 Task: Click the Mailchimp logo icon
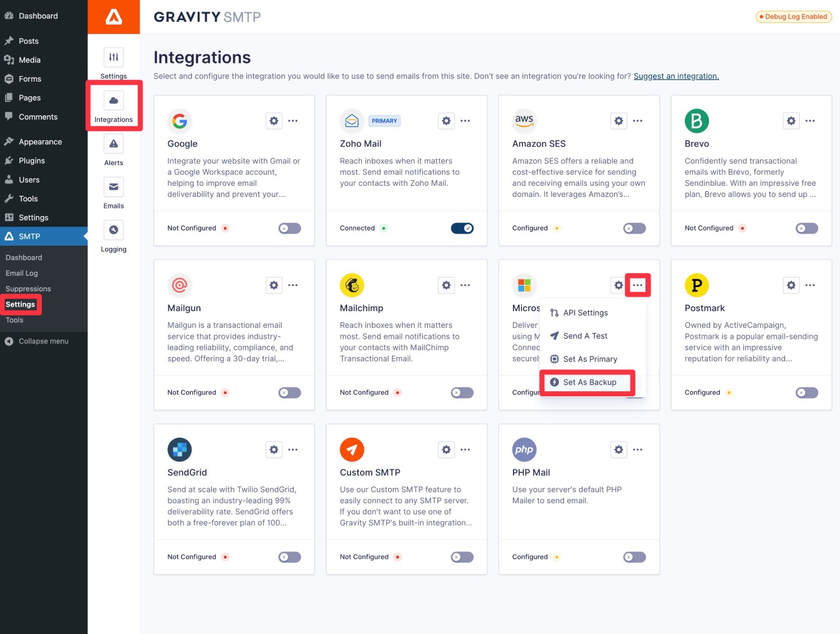[352, 285]
